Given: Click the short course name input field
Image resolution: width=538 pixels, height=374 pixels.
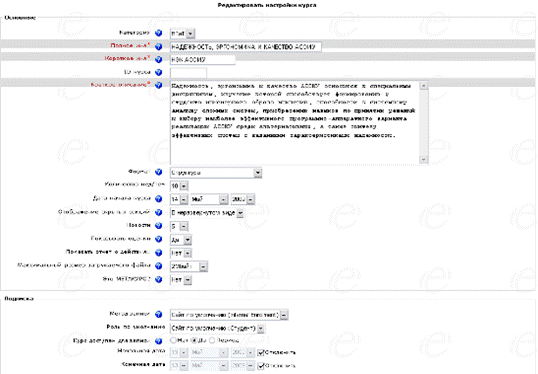Looking at the screenshot, I should click(x=202, y=60).
